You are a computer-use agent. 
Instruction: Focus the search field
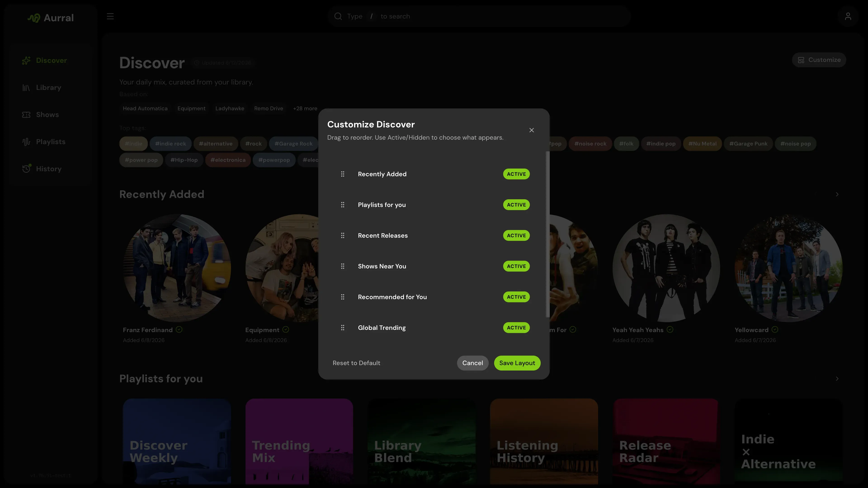tap(479, 16)
